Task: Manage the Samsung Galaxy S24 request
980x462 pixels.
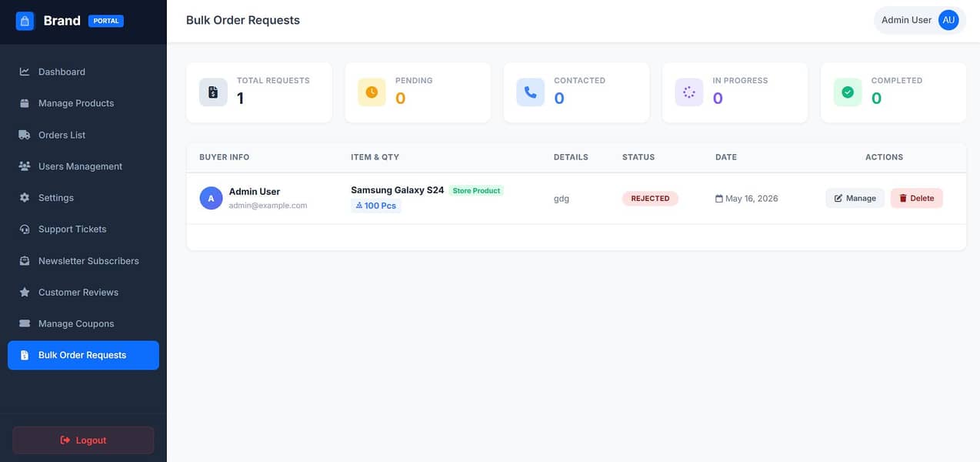Action: (x=855, y=199)
